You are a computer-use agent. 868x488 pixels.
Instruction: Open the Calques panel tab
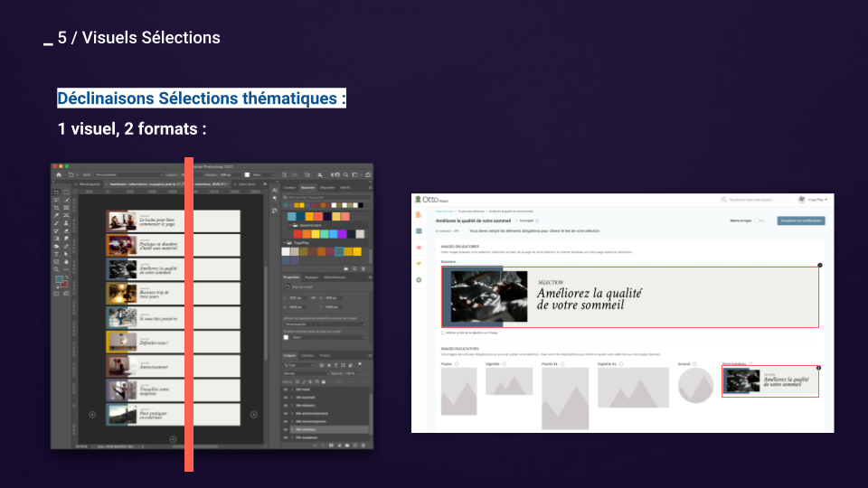289,355
